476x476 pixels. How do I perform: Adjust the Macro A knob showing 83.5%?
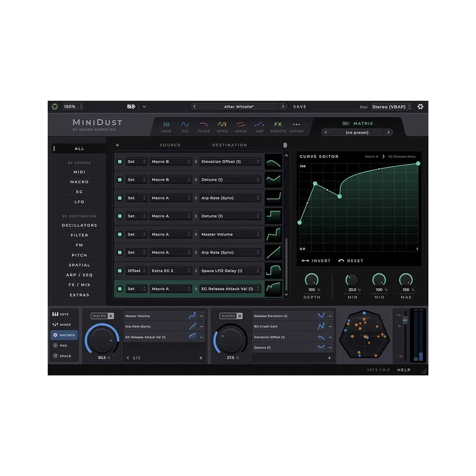pyautogui.click(x=102, y=339)
